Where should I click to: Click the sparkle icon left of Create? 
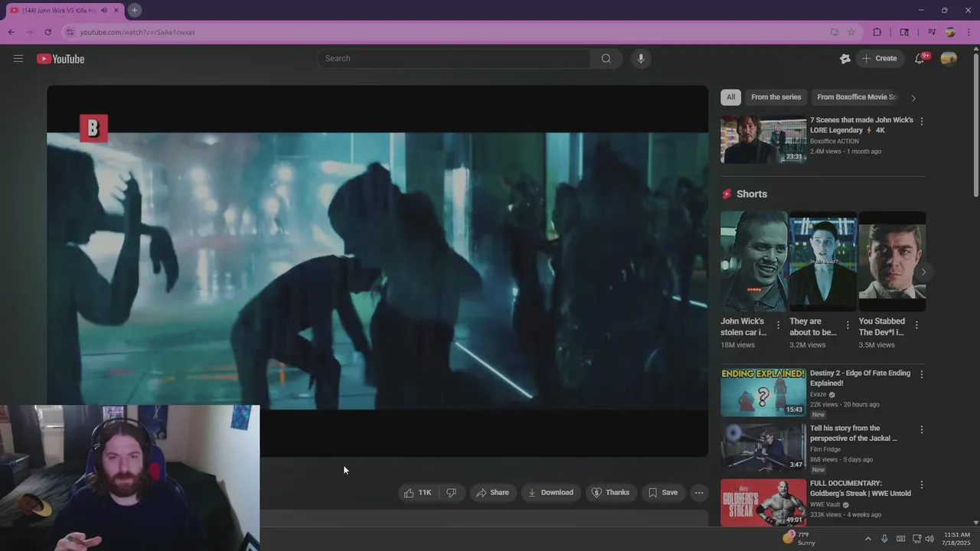click(x=845, y=59)
